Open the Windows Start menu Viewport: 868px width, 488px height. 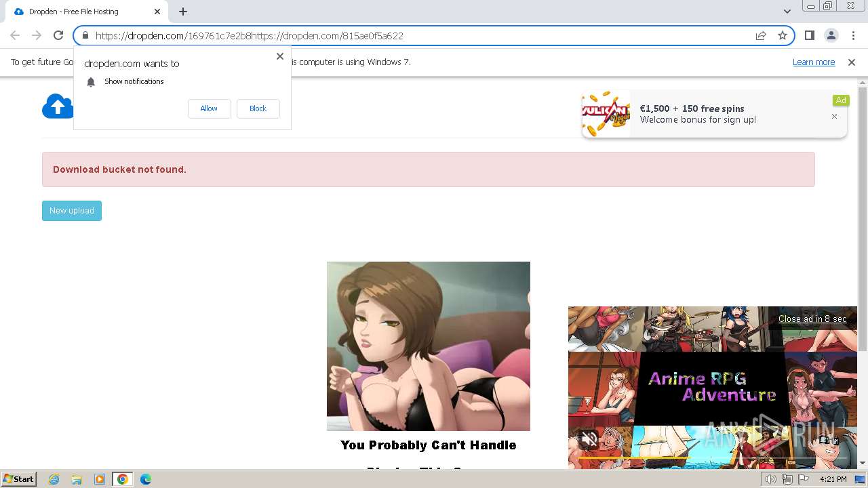(19, 479)
